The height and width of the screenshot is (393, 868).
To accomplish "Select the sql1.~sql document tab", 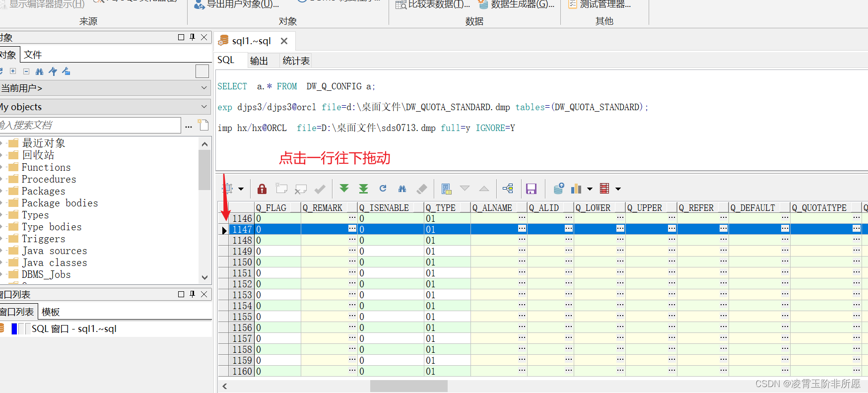I will coord(251,41).
